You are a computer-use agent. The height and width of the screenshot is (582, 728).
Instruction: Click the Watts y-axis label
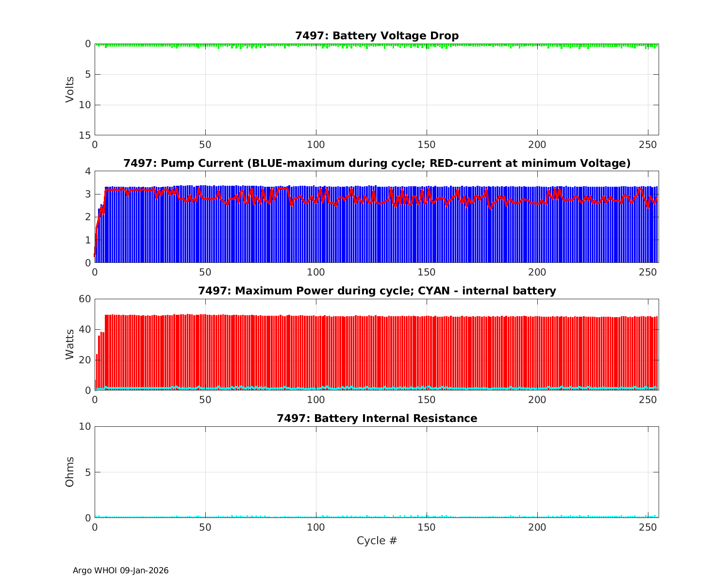(x=70, y=344)
